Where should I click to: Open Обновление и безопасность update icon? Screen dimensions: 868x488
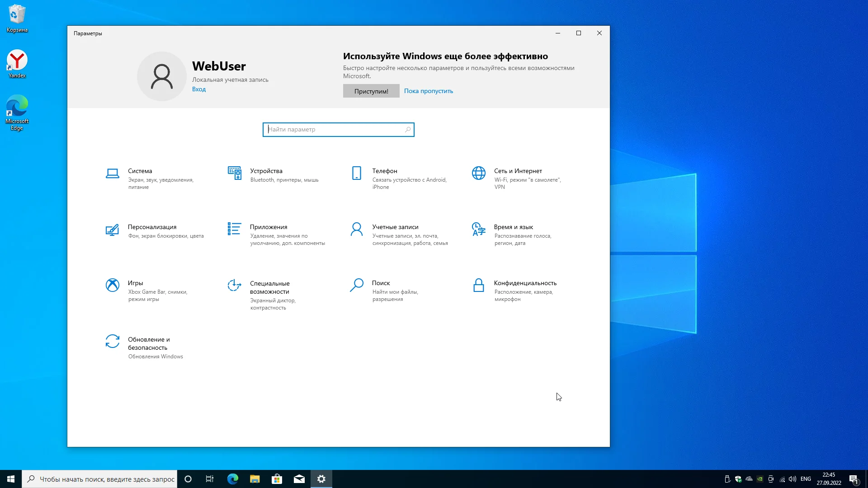pyautogui.click(x=112, y=342)
